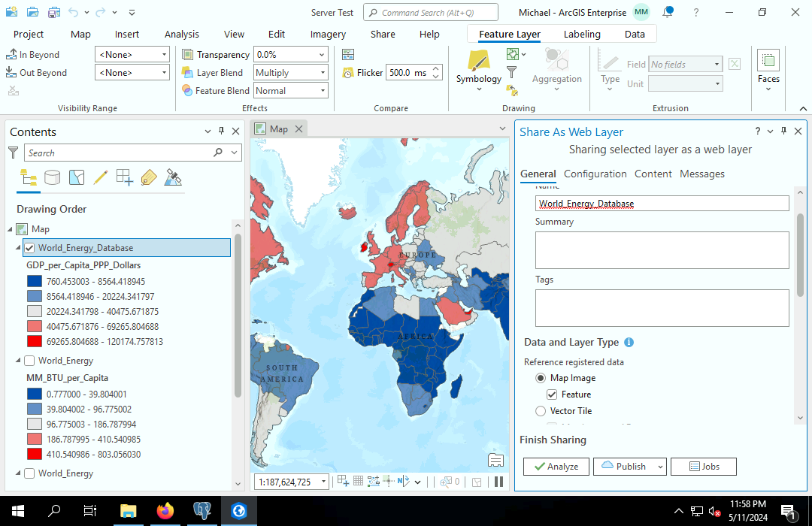Screen dimensions: 812x526
Task: Uncheck World_Energy_Database layer visibility
Action: 29,248
